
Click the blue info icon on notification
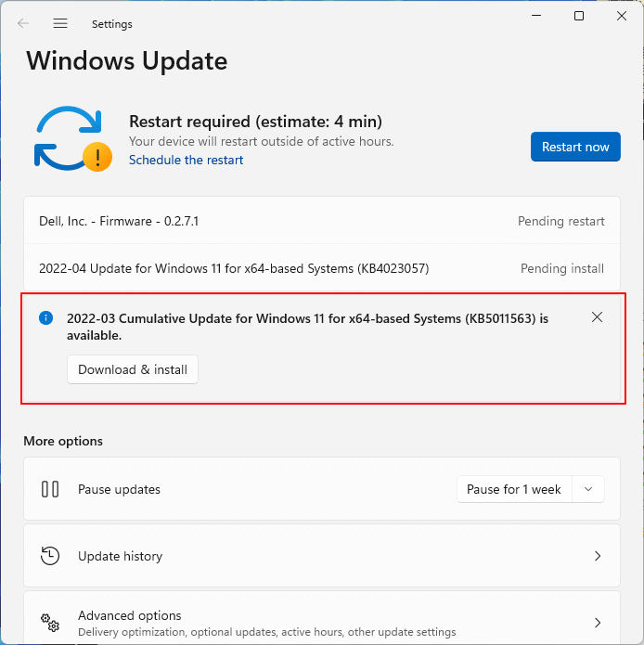46,318
